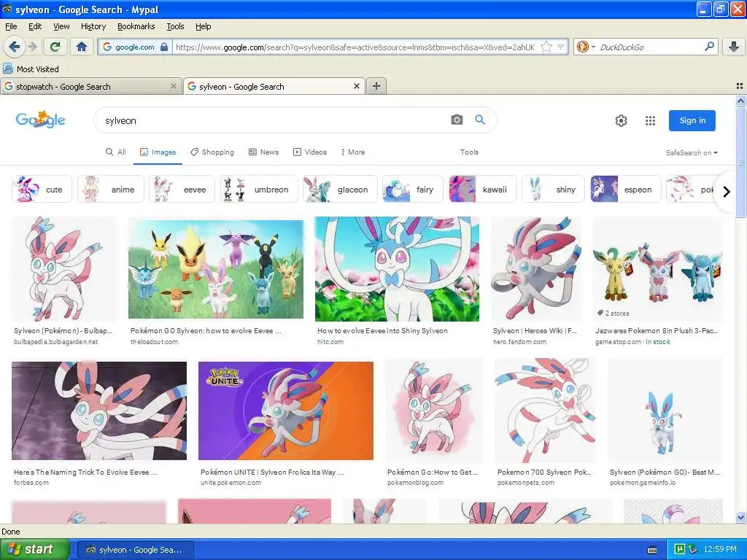
Task: Click the green H tray icon
Action: (x=680, y=550)
